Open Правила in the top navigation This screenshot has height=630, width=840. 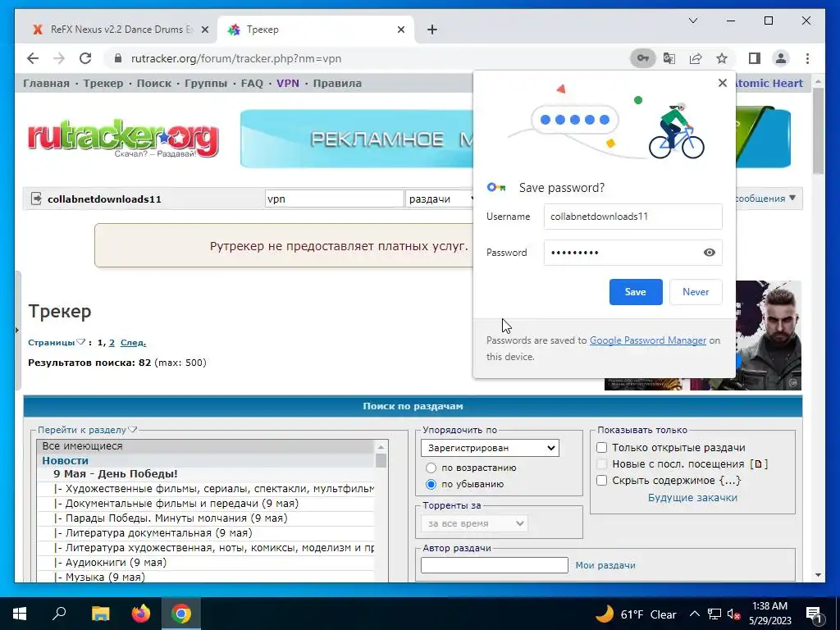pyautogui.click(x=337, y=83)
